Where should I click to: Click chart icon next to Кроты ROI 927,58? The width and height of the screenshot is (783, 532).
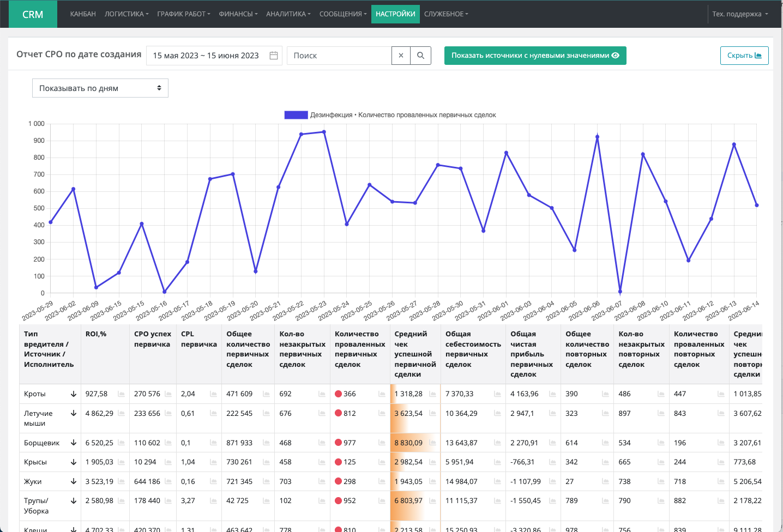(121, 394)
